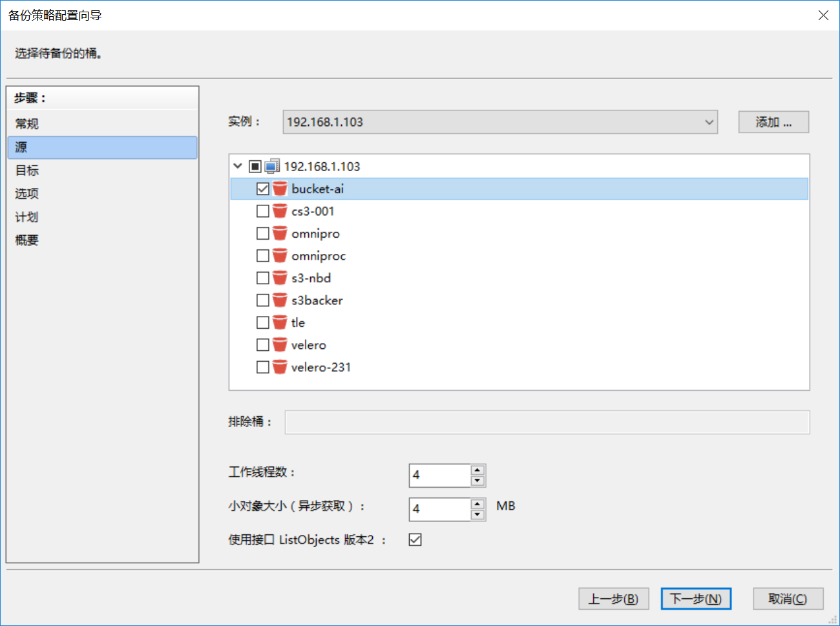Click the s3-nbd bucket icon

[x=279, y=278]
